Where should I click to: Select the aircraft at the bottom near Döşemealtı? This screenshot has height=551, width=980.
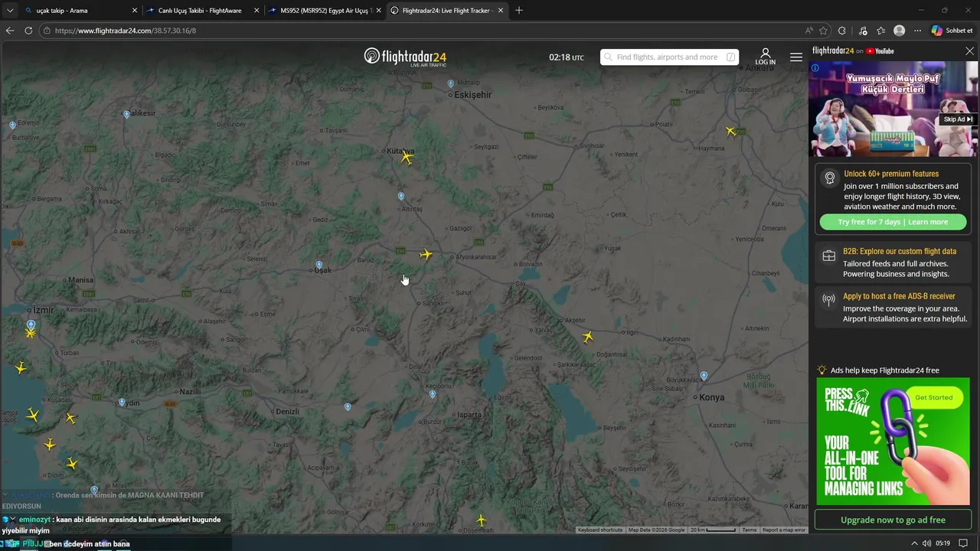click(481, 520)
